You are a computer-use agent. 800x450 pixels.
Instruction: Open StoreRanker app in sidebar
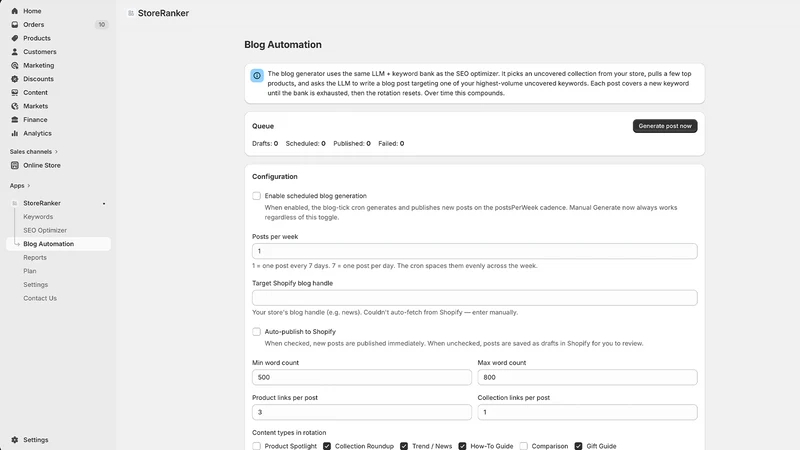coord(42,203)
